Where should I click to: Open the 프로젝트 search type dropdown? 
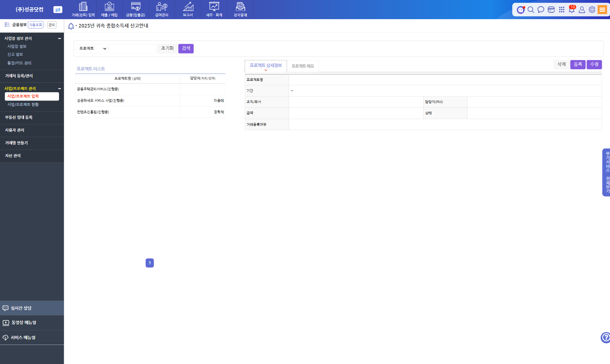92,49
